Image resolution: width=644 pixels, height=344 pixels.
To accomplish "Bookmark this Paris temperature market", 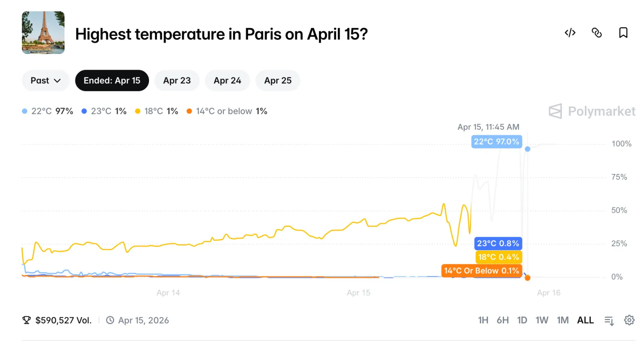I will (x=623, y=33).
